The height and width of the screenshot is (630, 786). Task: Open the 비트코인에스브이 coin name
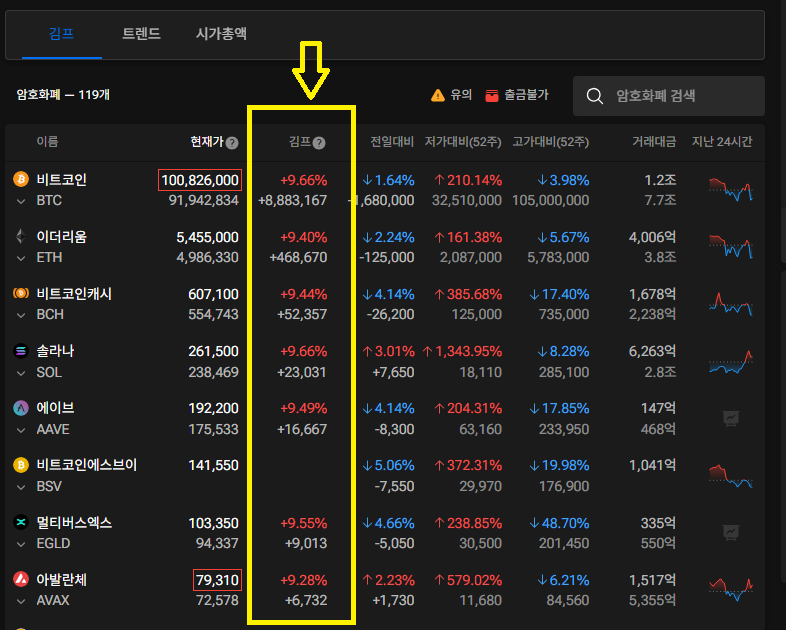(87, 465)
